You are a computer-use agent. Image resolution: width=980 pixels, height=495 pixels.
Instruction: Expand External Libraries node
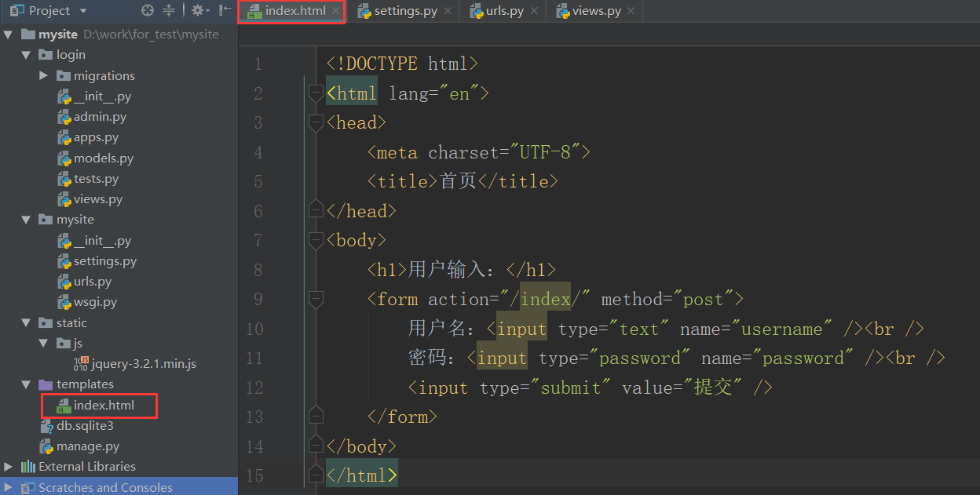tap(9, 467)
